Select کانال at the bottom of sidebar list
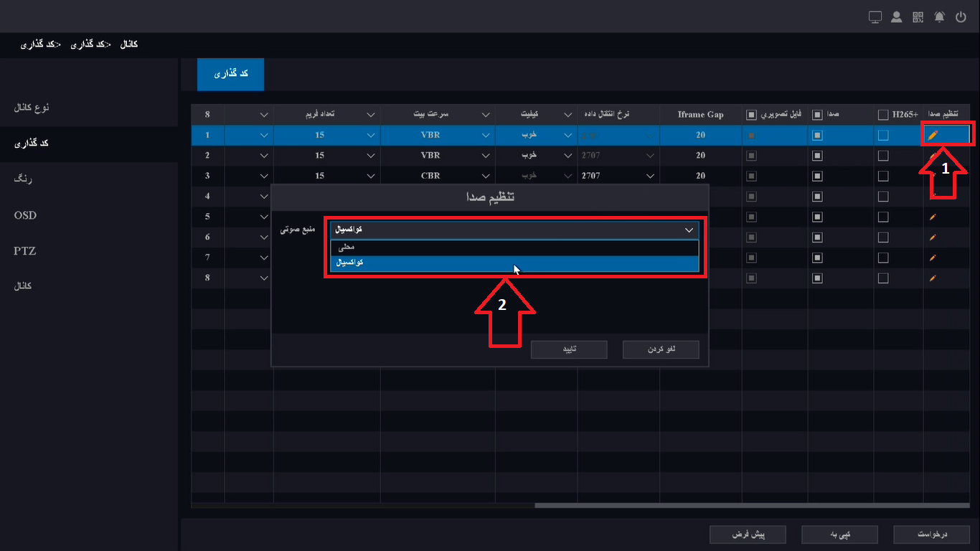Screen dimensions: 980x551 [x=89, y=286]
